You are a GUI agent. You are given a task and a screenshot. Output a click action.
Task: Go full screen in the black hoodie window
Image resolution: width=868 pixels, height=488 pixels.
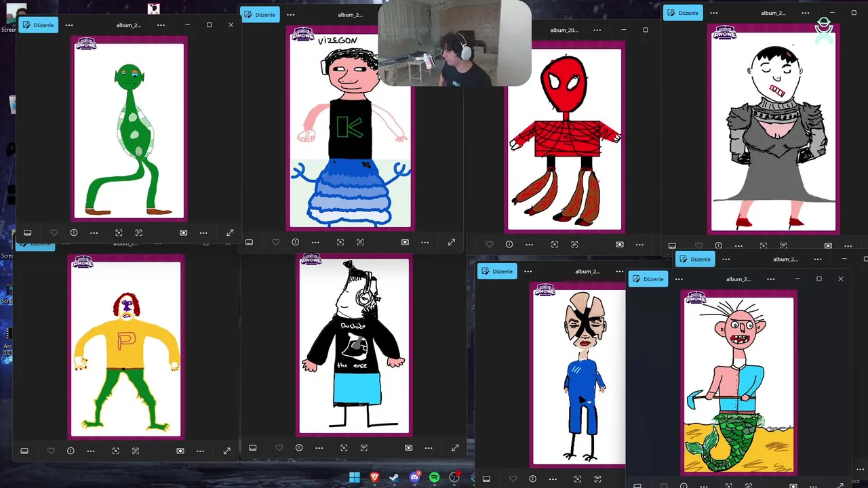tap(455, 447)
